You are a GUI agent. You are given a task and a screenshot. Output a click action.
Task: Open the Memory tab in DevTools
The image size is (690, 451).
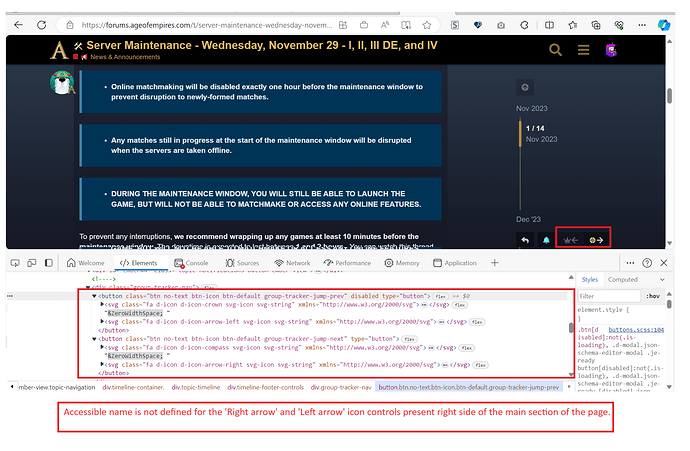click(x=402, y=263)
